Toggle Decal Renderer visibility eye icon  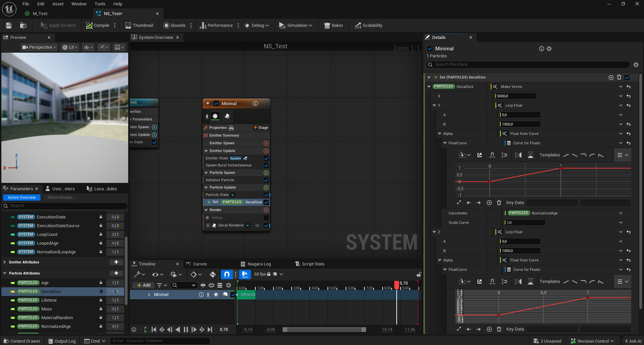(257, 226)
